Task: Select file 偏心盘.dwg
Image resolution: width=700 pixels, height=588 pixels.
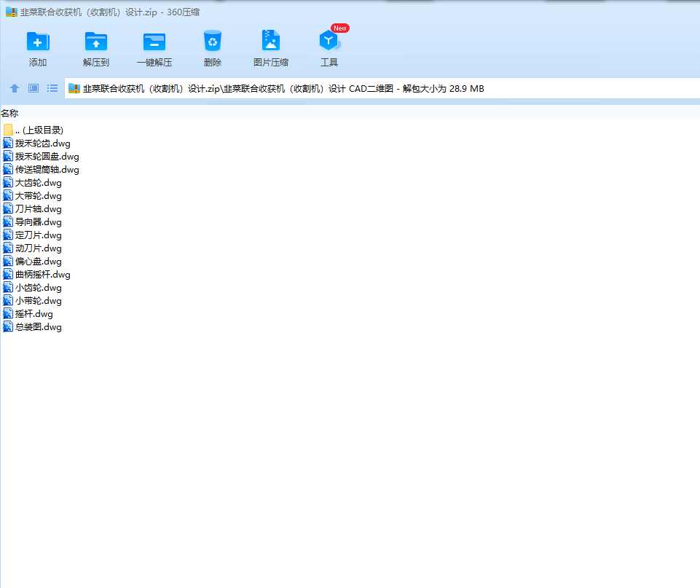Action: coord(32,261)
